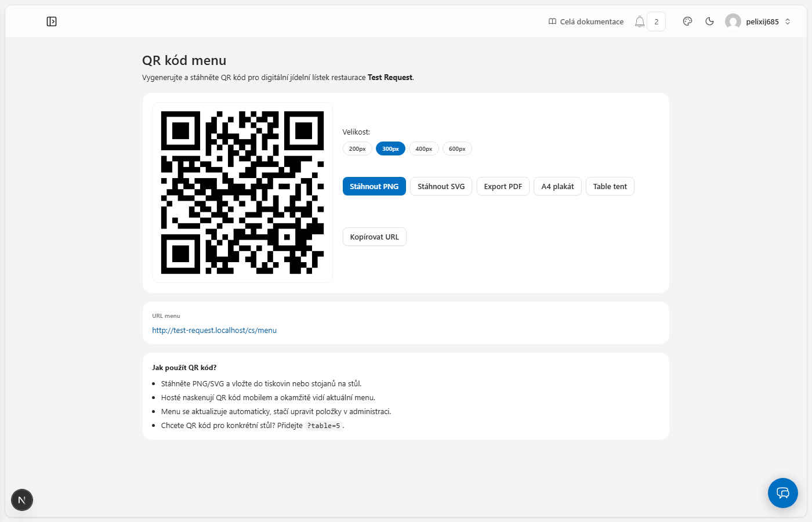Click the 'Hosté naskenují QR kód' line

(268, 397)
